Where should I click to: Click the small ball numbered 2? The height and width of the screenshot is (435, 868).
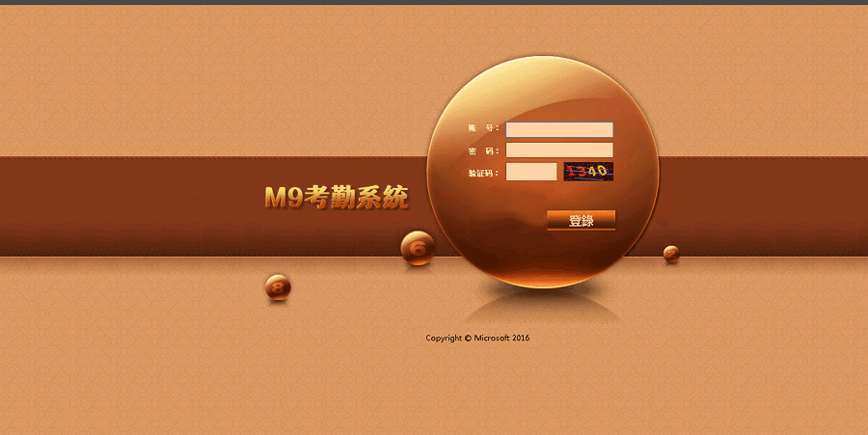point(671,254)
